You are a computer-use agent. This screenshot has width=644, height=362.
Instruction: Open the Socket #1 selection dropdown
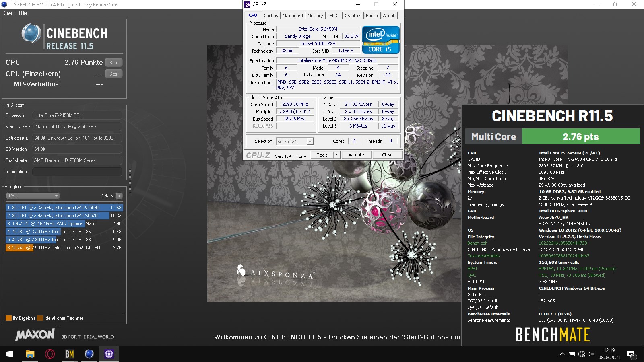[295, 141]
